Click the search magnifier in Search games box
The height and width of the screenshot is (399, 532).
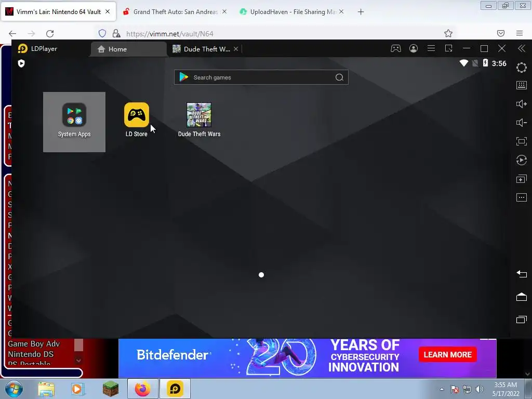pos(339,77)
